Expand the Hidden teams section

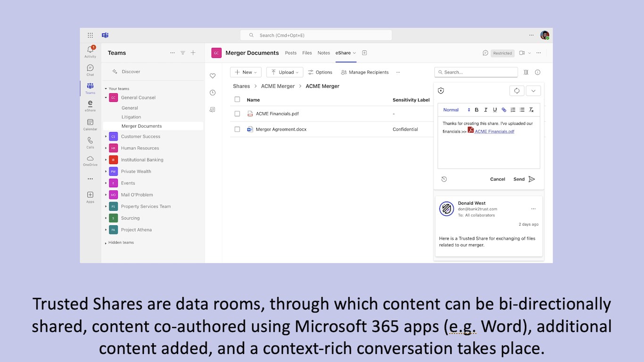pyautogui.click(x=106, y=243)
